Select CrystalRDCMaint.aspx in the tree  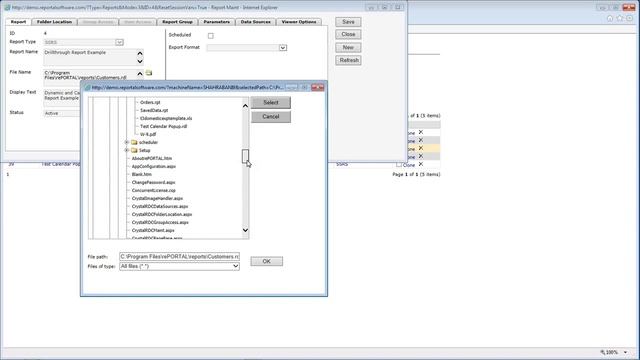click(153, 231)
